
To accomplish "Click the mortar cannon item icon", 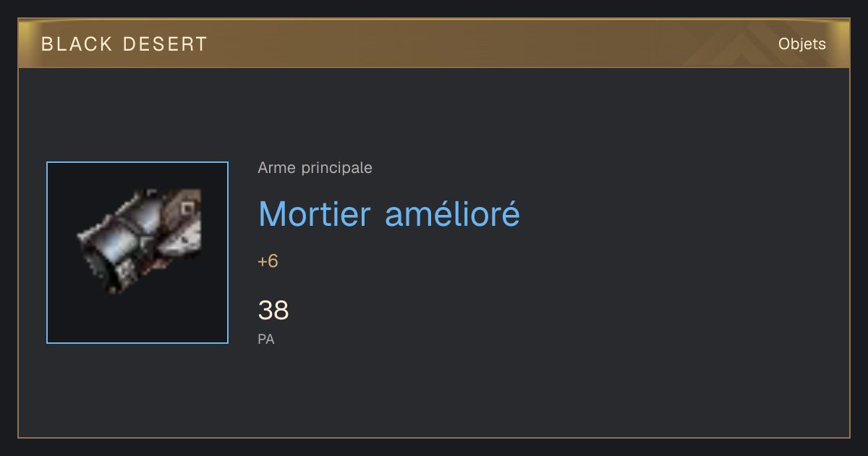I will point(139,241).
